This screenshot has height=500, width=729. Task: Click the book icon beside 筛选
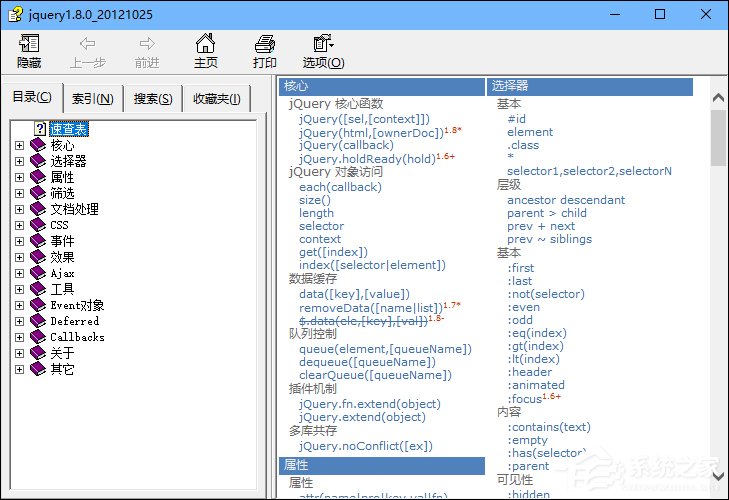pos(38,193)
